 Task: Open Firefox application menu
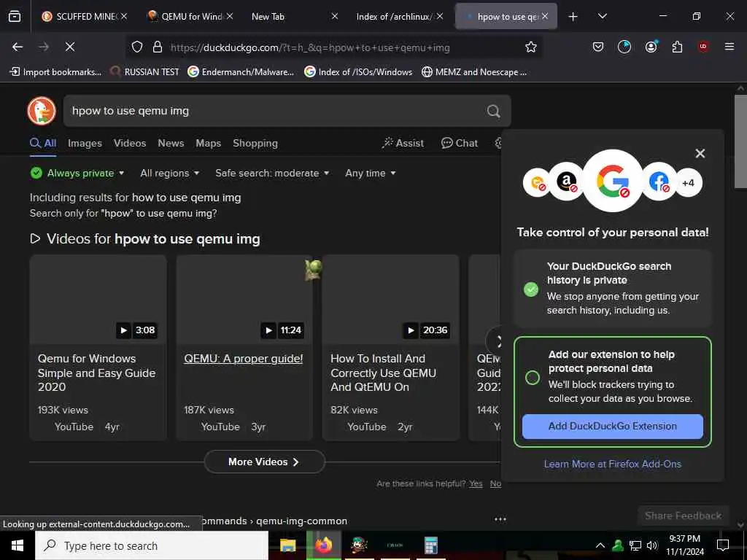pyautogui.click(x=729, y=47)
